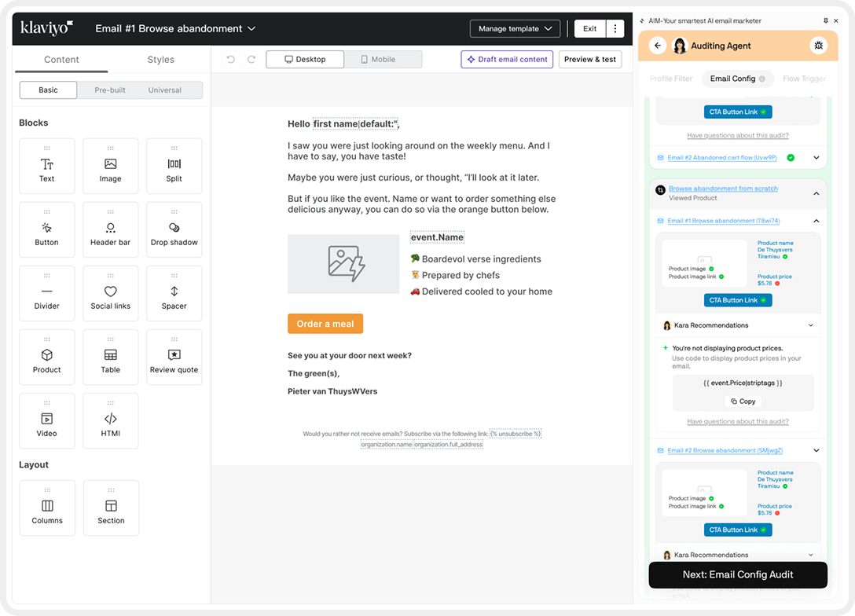Image resolution: width=855 pixels, height=616 pixels.
Task: Select the HTML block
Action: (110, 420)
